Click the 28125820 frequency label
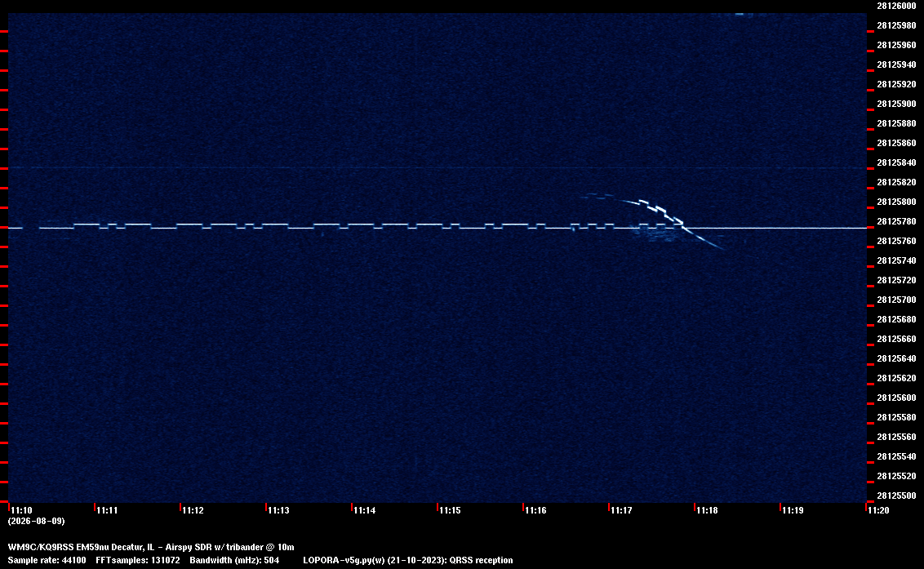This screenshot has height=569, width=924. 896,182
